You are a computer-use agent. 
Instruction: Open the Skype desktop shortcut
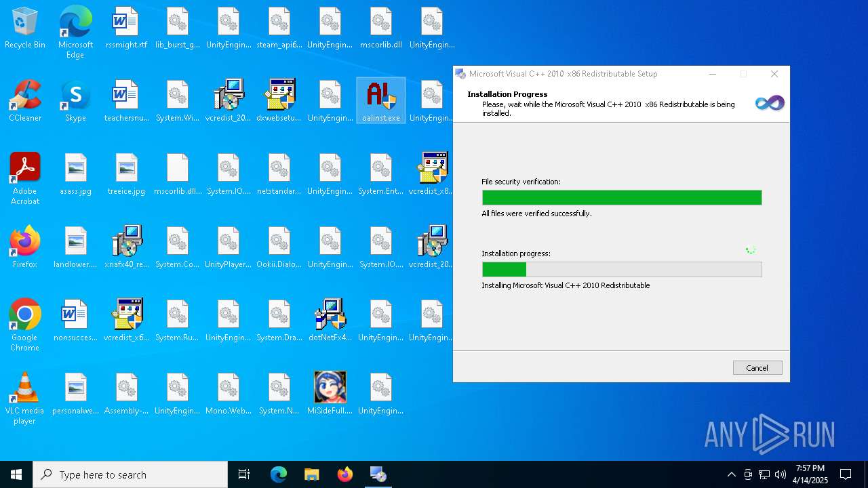(x=75, y=102)
